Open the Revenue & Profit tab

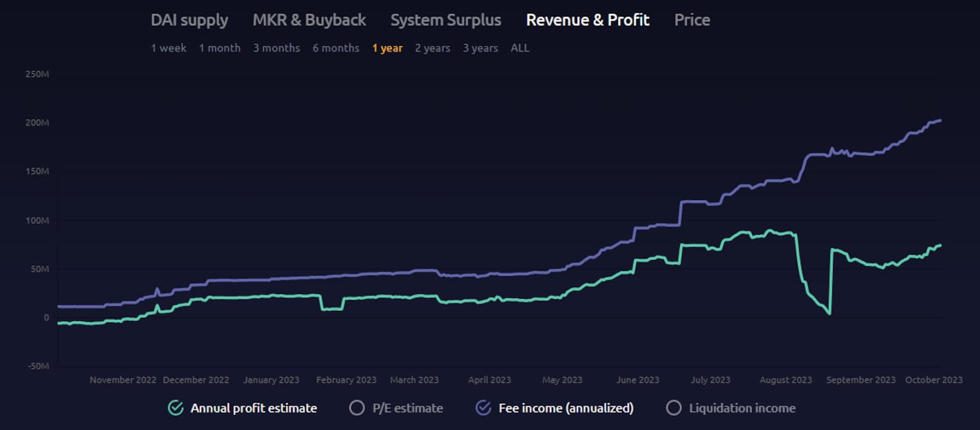[x=588, y=20]
